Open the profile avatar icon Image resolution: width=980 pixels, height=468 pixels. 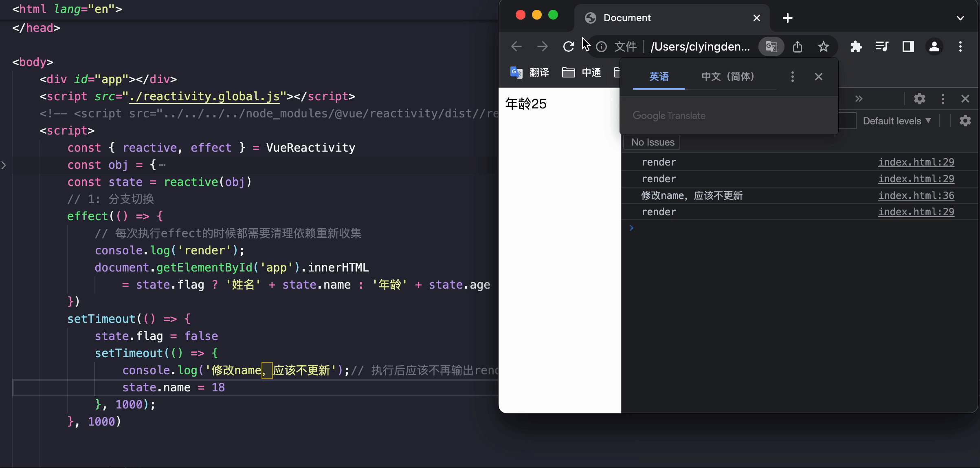(934, 46)
